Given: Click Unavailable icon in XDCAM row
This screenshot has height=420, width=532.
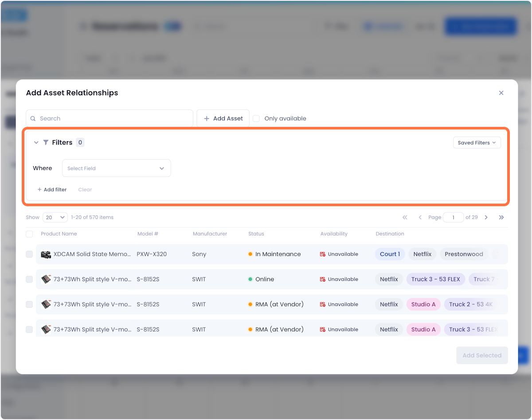Looking at the screenshot, I should point(323,254).
